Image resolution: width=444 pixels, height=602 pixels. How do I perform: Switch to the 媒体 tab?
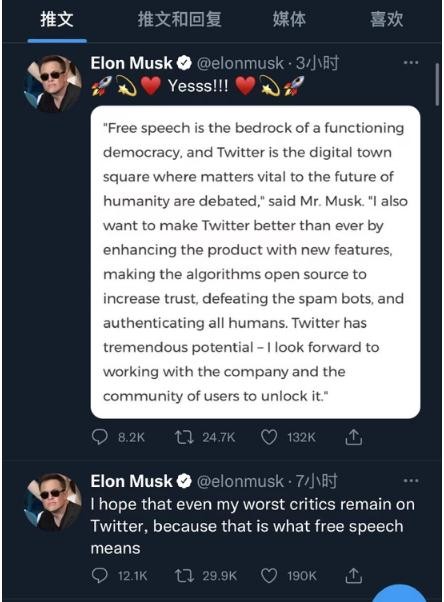[289, 19]
